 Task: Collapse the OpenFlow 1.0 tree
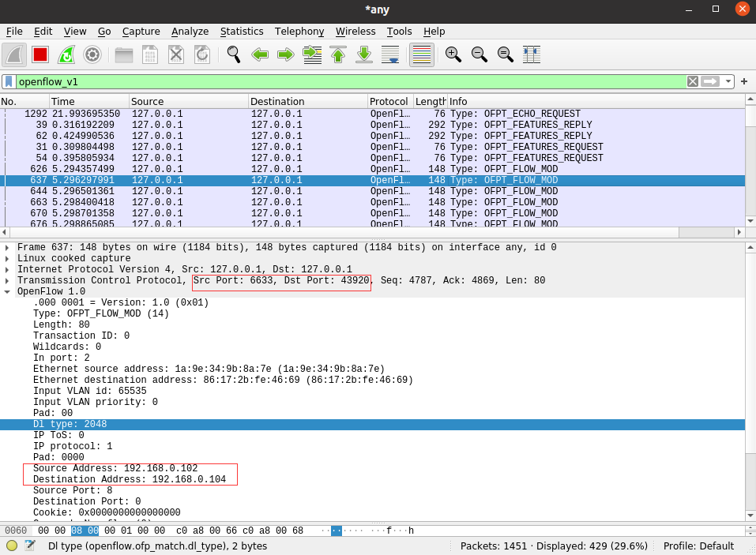click(x=7, y=291)
